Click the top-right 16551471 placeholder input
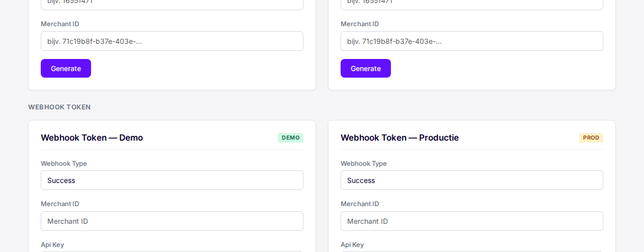The height and width of the screenshot is (252, 644). pos(472,4)
